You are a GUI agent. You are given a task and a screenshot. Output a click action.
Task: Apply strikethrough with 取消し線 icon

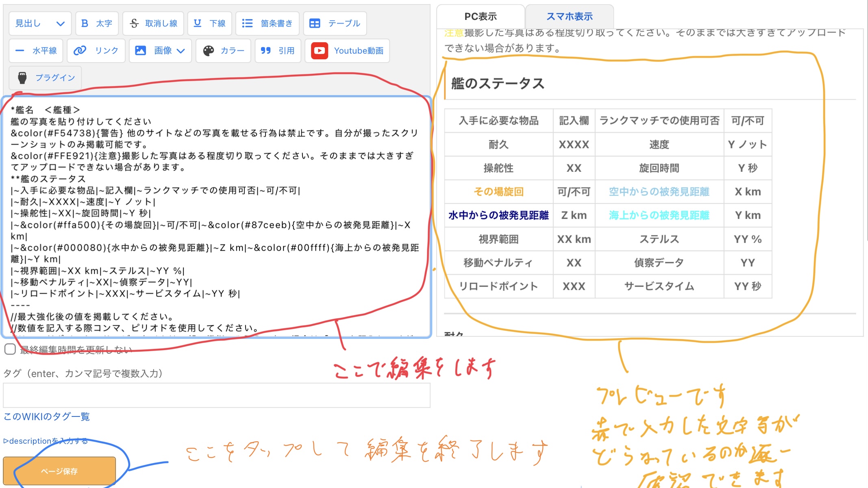click(134, 24)
